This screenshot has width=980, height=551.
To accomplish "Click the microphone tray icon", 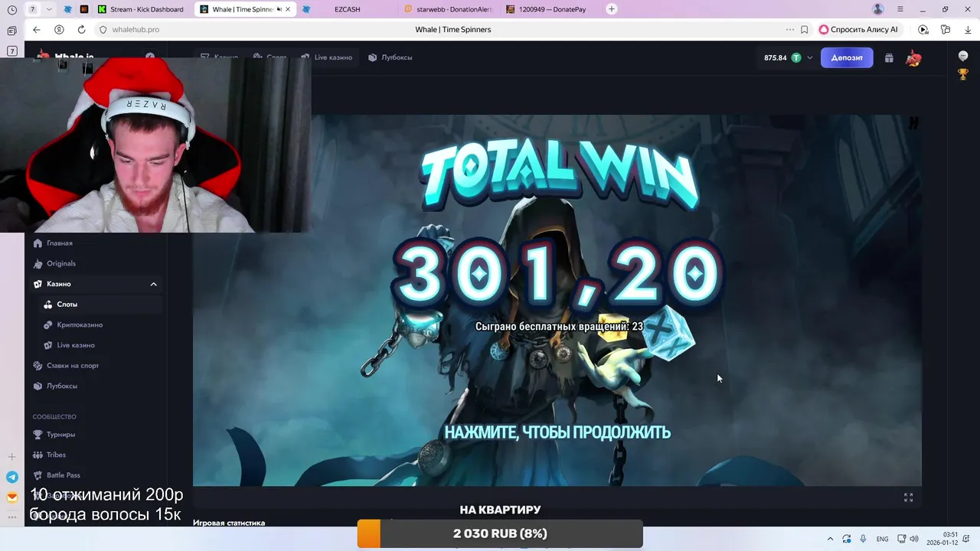I will click(863, 539).
